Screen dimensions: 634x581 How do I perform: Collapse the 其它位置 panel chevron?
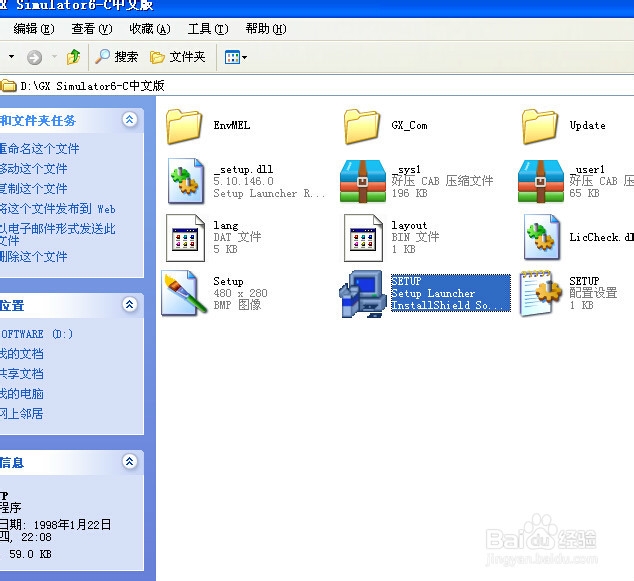[129, 304]
